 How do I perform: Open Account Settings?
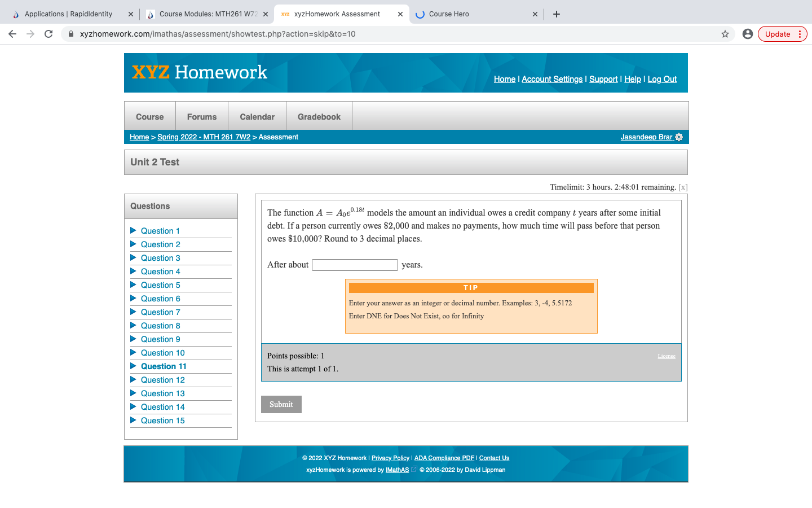coord(551,79)
